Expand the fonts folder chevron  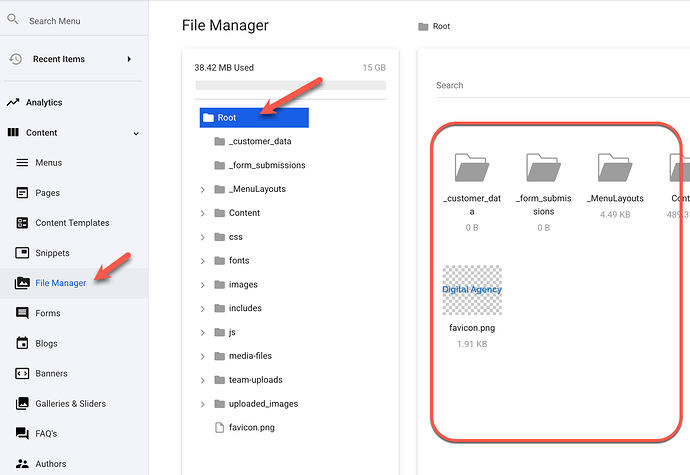[x=202, y=261]
